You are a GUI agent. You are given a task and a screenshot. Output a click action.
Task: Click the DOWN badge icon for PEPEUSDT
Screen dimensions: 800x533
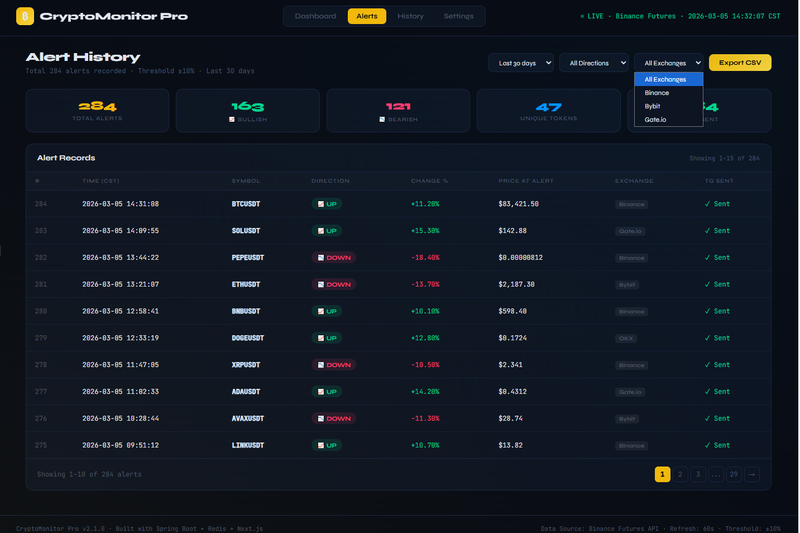tap(320, 257)
